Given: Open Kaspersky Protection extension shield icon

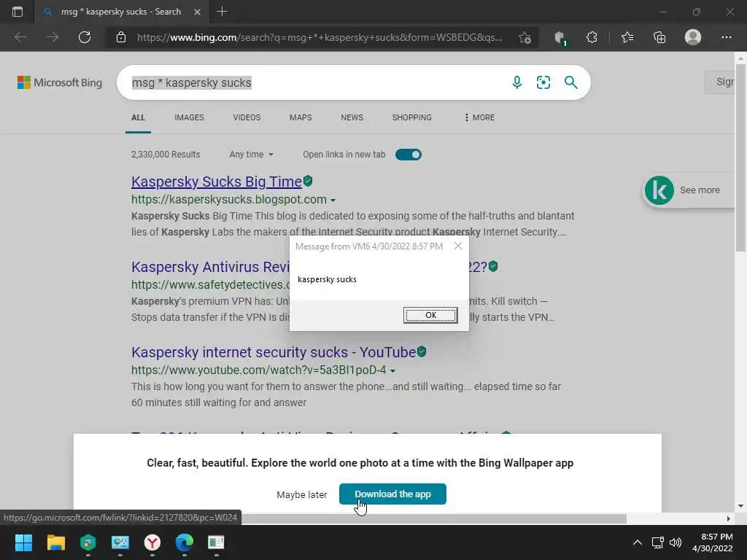Looking at the screenshot, I should [560, 38].
